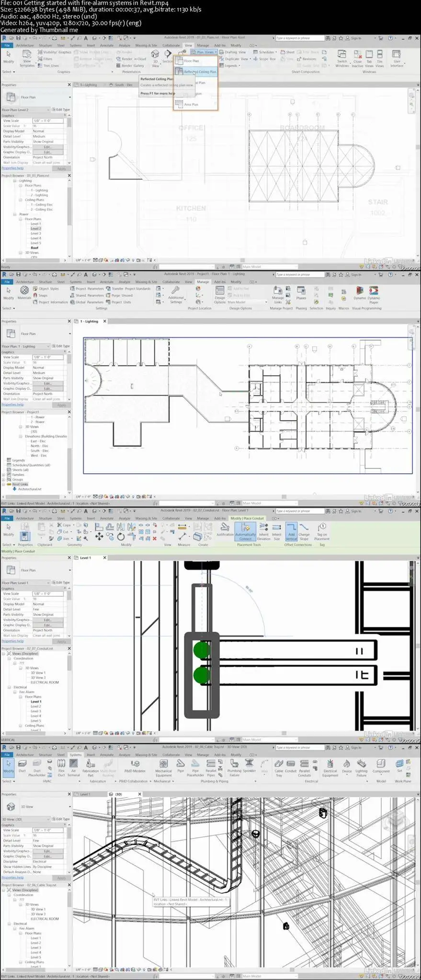Select 'East - Elec' elevation in the Project1 window browser

click(38, 441)
